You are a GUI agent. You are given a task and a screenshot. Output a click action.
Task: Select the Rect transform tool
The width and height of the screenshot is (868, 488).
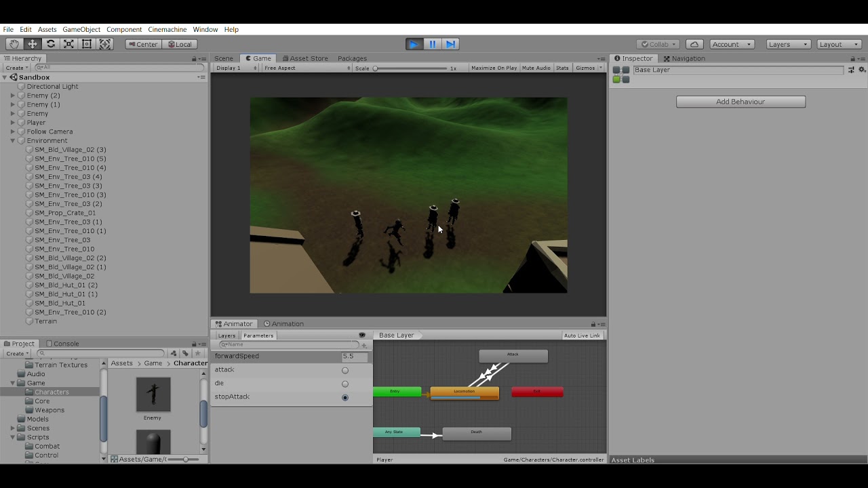coord(87,44)
